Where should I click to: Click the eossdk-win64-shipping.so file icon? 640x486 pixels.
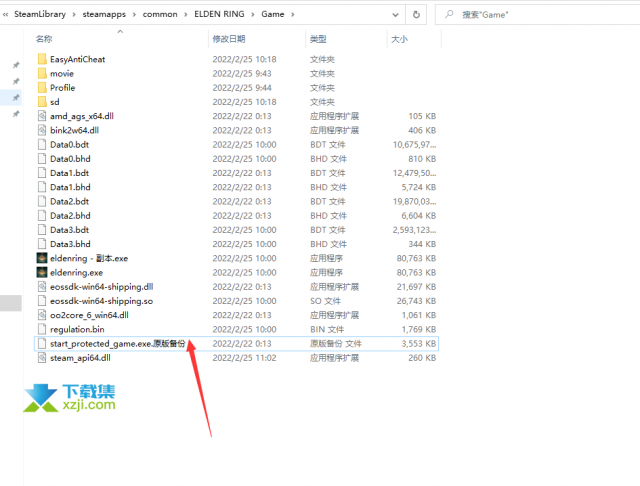pos(42,301)
